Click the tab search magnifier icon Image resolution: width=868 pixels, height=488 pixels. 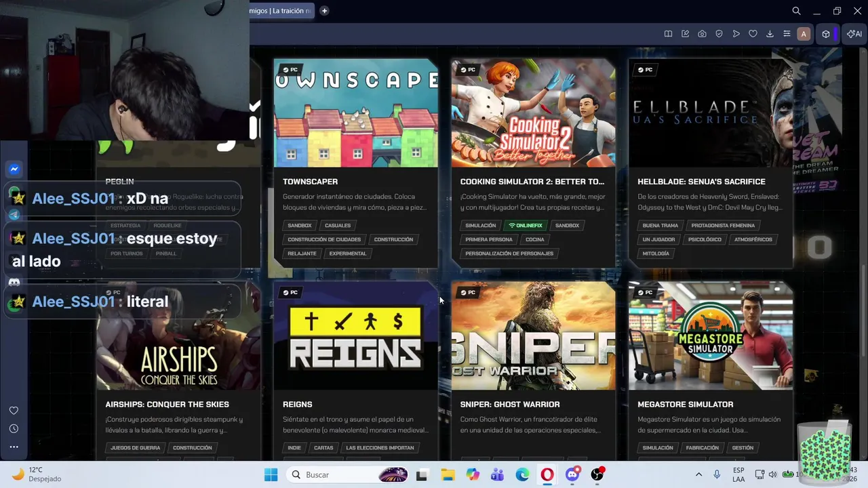797,11
